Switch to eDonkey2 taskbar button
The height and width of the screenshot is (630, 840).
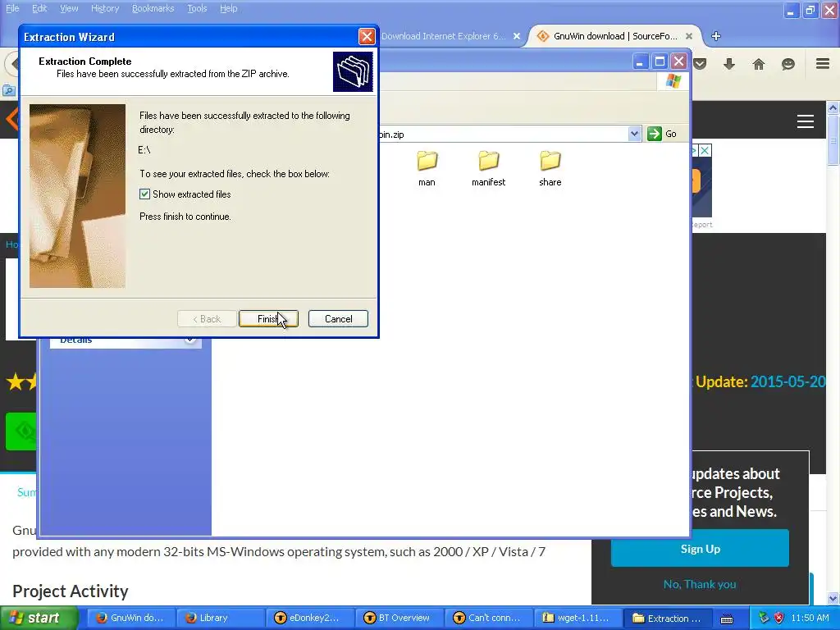pos(309,618)
